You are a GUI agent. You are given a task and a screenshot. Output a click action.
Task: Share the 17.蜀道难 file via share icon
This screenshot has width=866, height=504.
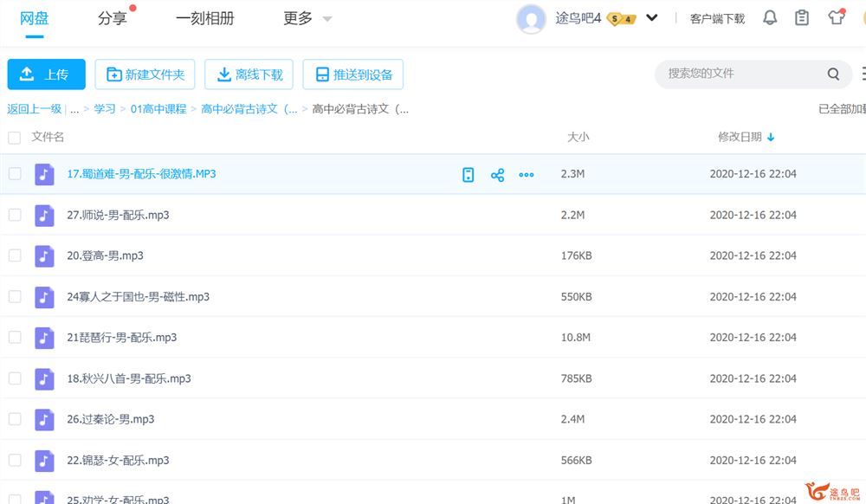point(497,175)
